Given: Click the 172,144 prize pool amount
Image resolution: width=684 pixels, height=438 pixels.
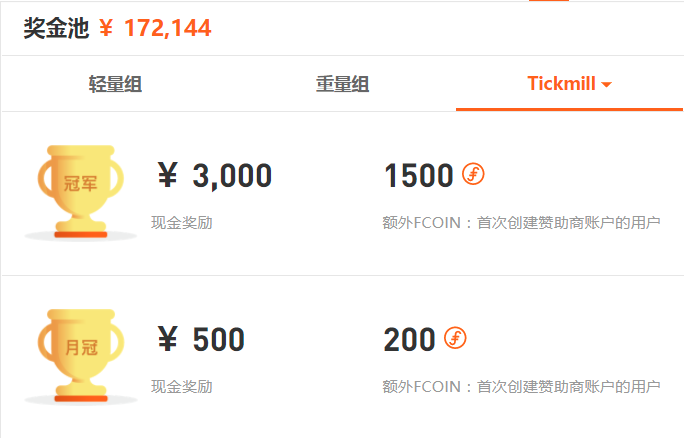Looking at the screenshot, I should 168,29.
